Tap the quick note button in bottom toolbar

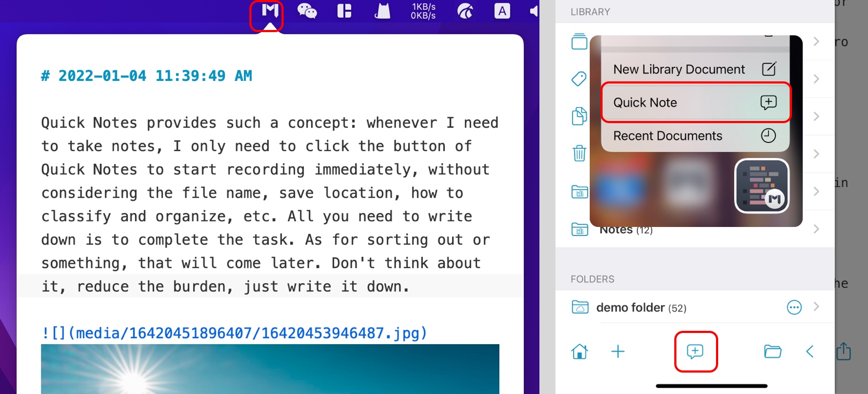tap(695, 352)
